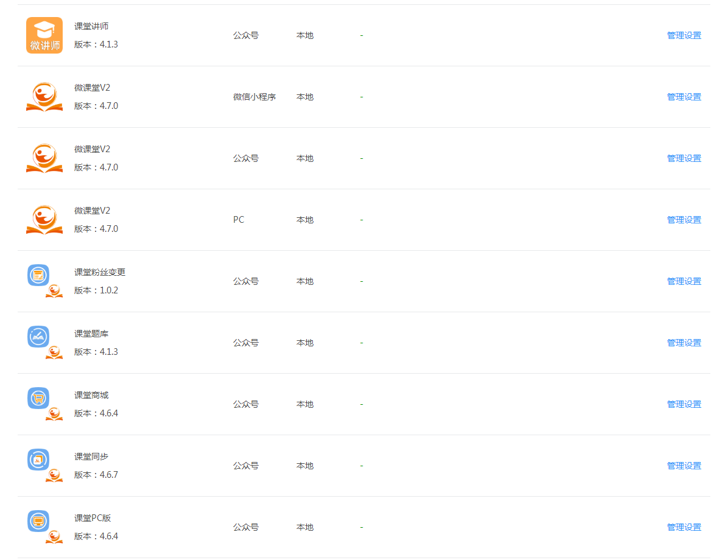Open 管理设置 for 课堂商城
728x560 pixels.
[x=684, y=404]
